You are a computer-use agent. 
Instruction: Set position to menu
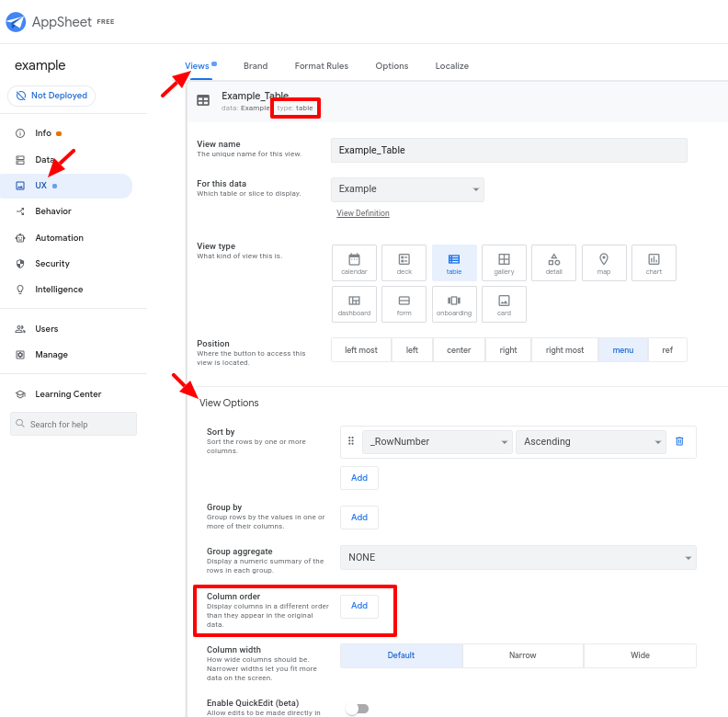622,349
